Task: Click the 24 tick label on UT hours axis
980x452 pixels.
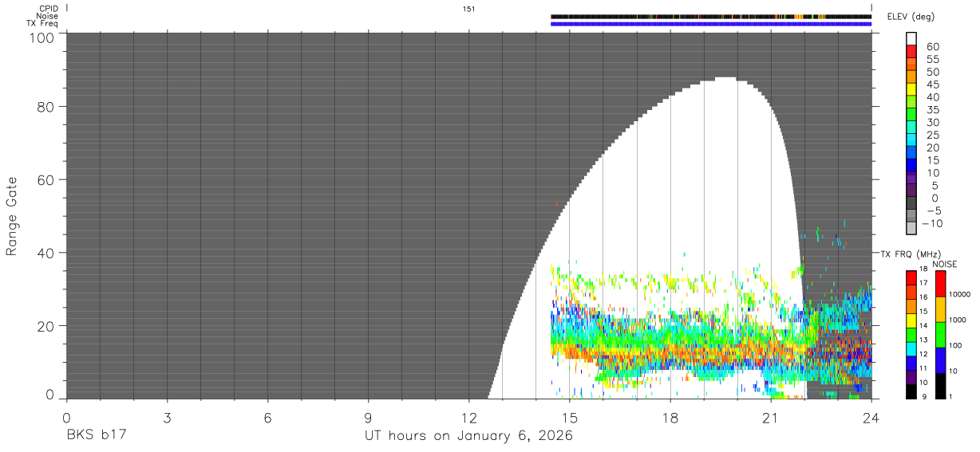Action: click(871, 418)
